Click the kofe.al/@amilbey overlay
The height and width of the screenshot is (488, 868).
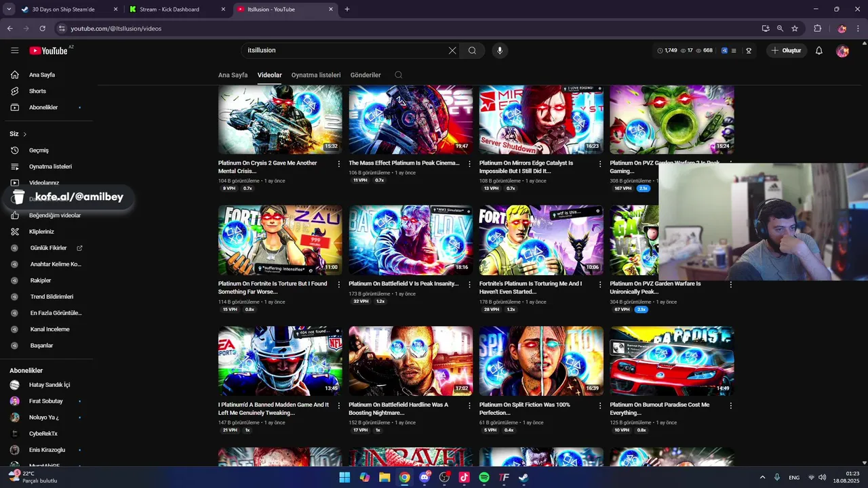click(68, 197)
